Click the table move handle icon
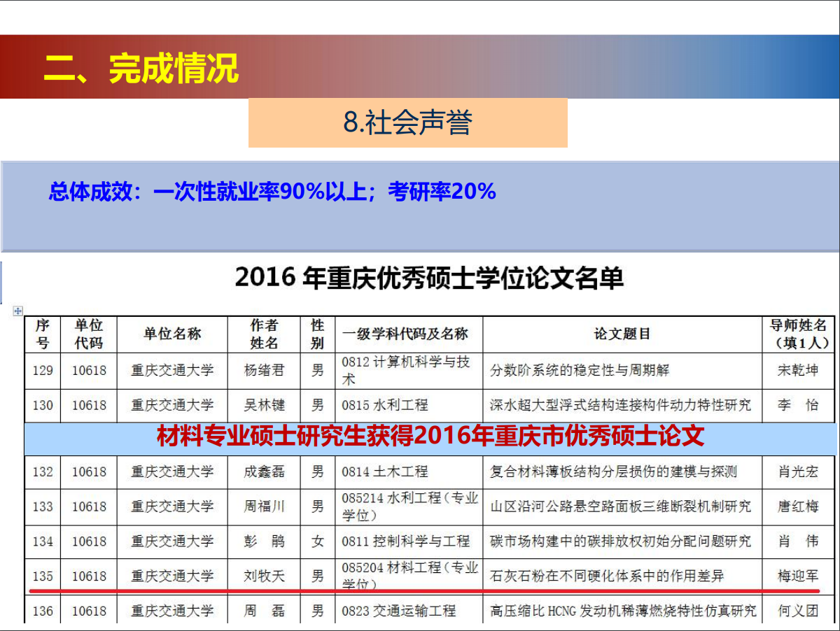The width and height of the screenshot is (840, 631). click(18, 311)
